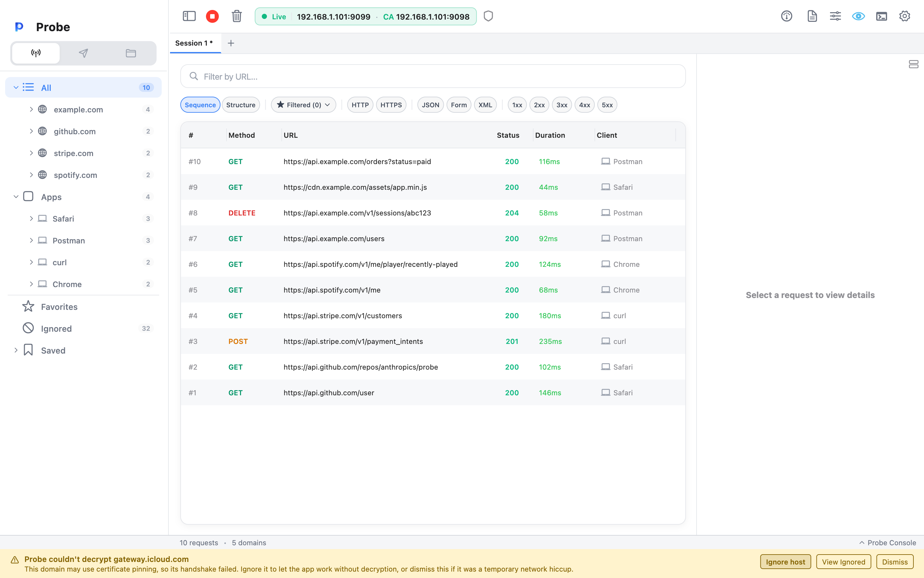Toggle the JSON content filter
Screen dimensions: 924x578
[x=430, y=105]
